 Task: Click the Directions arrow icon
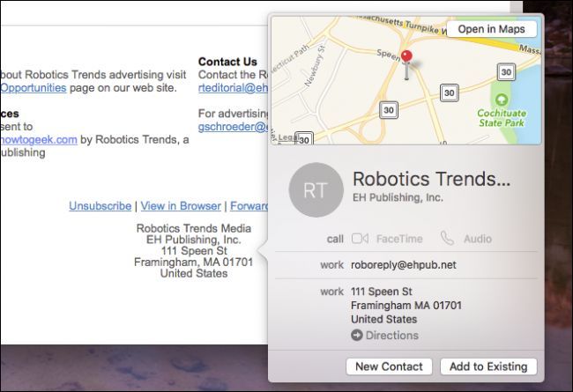[x=356, y=336]
